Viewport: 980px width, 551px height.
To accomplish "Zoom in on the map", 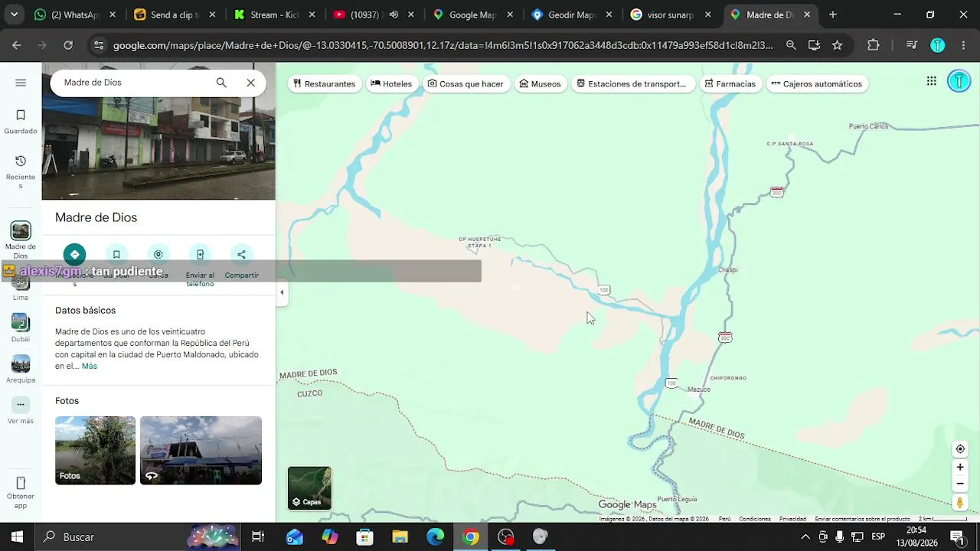I will (x=960, y=467).
